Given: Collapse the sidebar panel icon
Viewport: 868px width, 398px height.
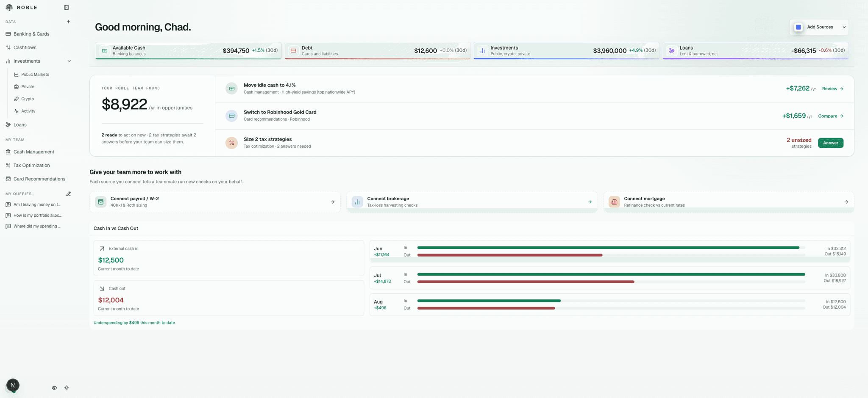Looking at the screenshot, I should (x=67, y=8).
